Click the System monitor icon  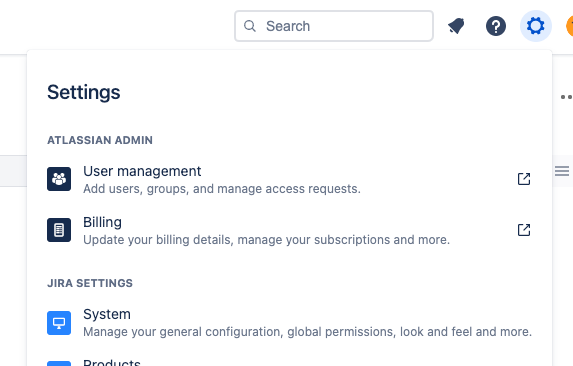(x=59, y=323)
